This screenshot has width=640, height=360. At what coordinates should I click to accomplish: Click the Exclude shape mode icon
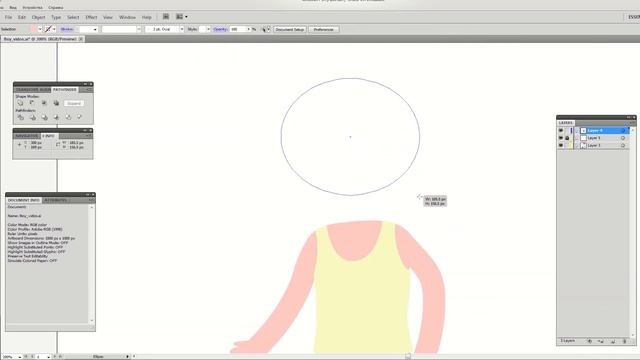pos(56,103)
